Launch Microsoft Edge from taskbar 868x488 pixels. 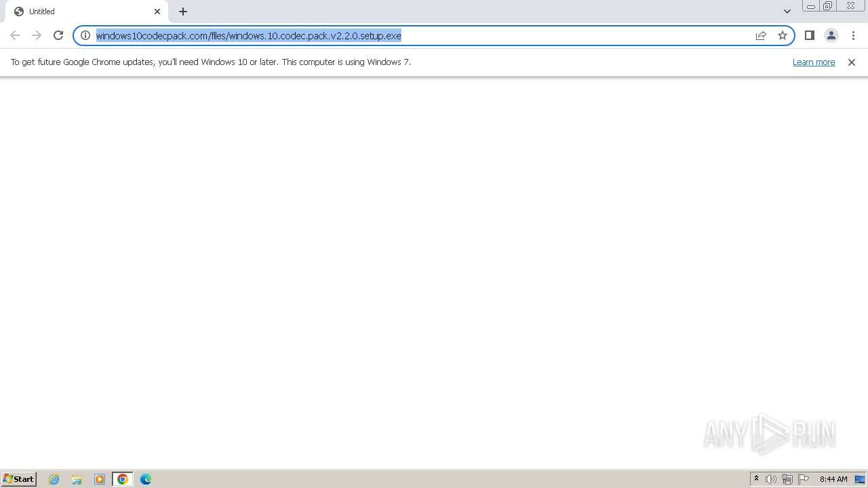click(x=146, y=479)
